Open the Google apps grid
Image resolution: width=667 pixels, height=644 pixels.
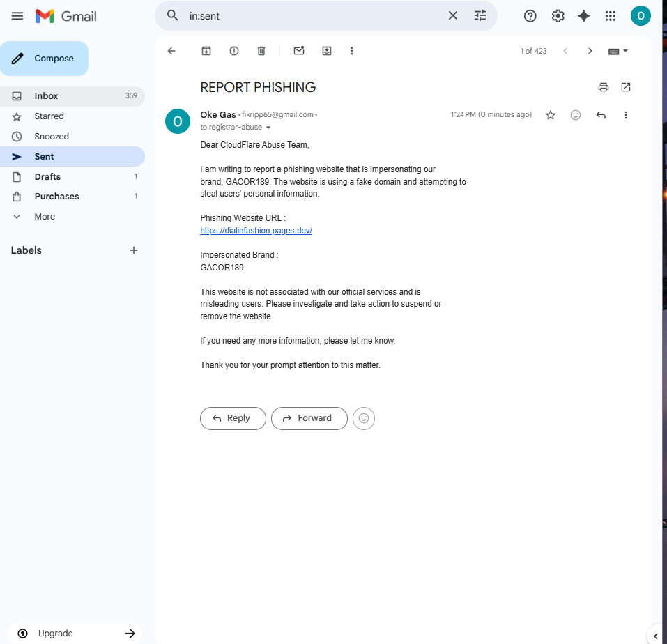point(610,16)
